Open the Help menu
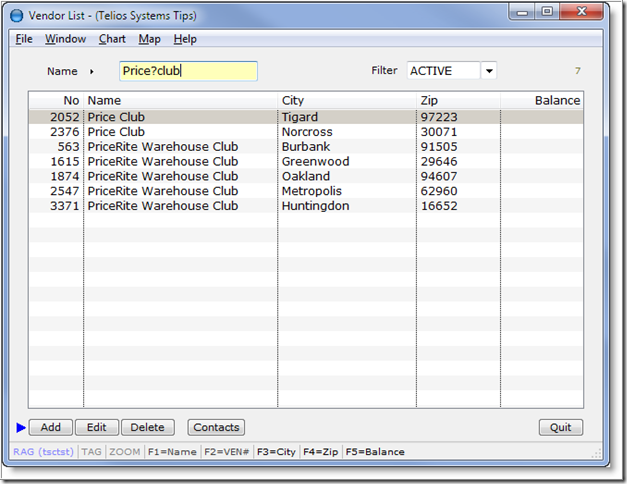 [185, 39]
